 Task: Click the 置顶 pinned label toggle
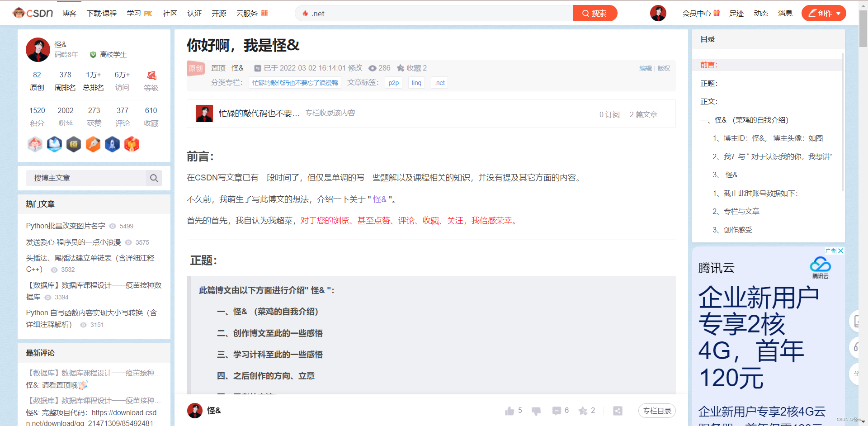pos(218,68)
